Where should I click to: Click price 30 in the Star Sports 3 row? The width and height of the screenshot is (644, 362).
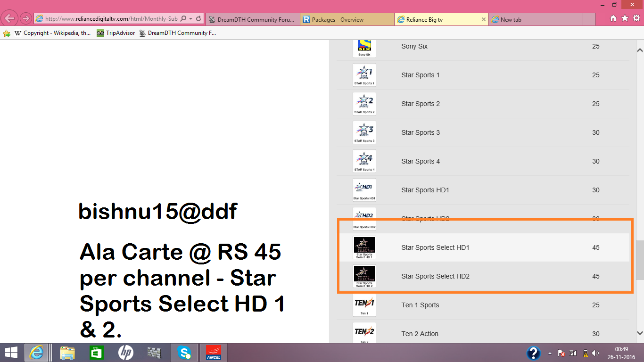click(596, 132)
